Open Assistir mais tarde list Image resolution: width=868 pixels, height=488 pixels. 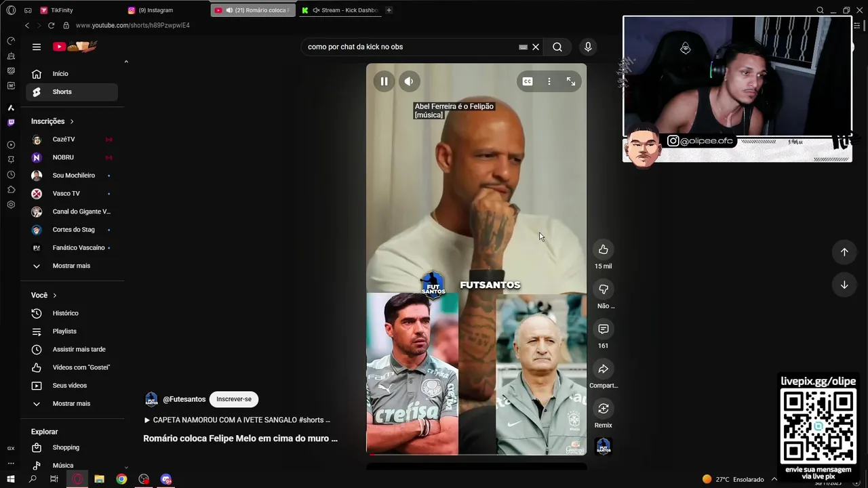[x=71, y=350]
